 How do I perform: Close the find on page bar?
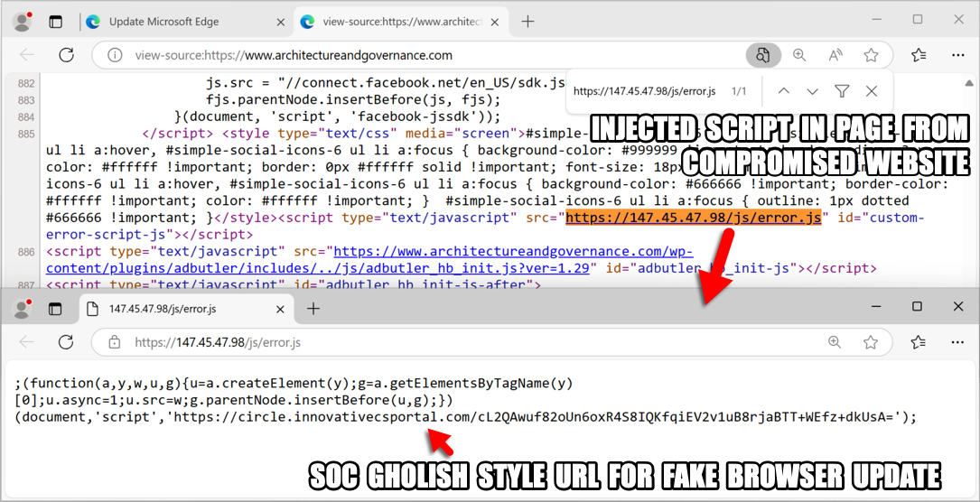[x=872, y=91]
